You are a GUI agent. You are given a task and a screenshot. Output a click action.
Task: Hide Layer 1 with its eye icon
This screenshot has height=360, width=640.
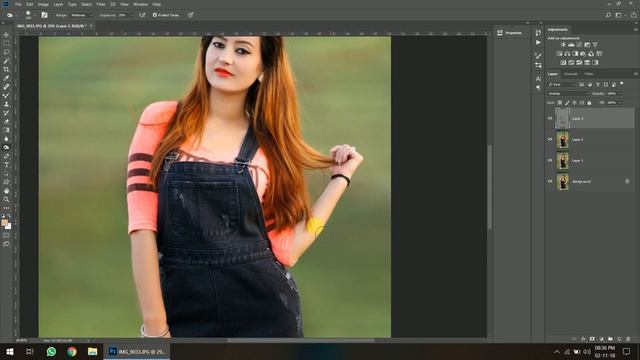tap(550, 160)
